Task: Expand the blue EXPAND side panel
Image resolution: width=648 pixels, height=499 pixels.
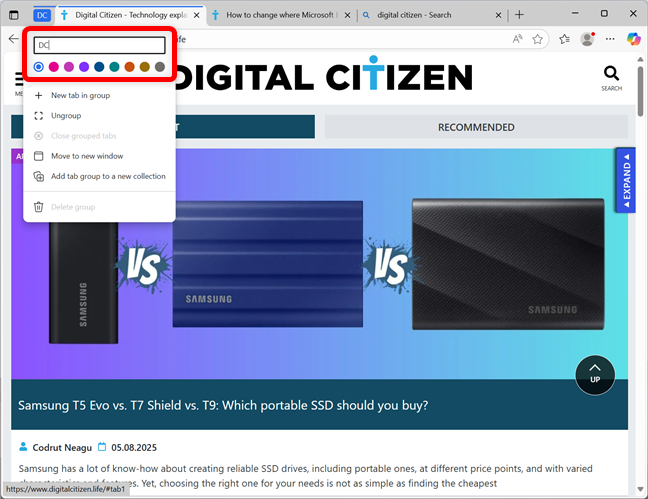Action: click(626, 180)
